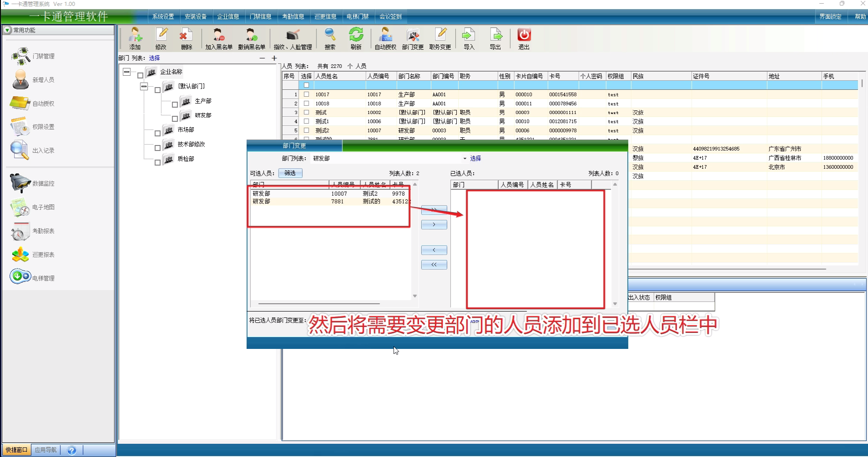Collapse the 企业名称 tree root node
The image size is (868, 457).
tap(127, 72)
